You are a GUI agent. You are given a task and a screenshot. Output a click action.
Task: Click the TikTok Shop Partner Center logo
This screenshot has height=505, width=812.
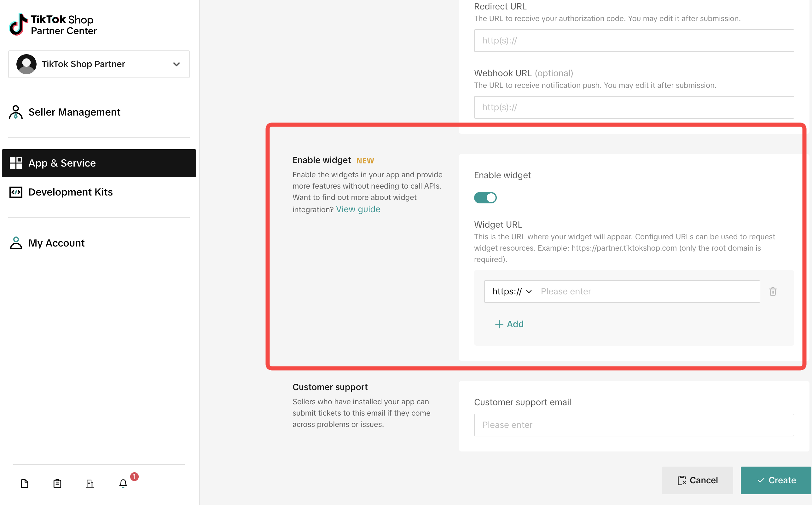53,25
